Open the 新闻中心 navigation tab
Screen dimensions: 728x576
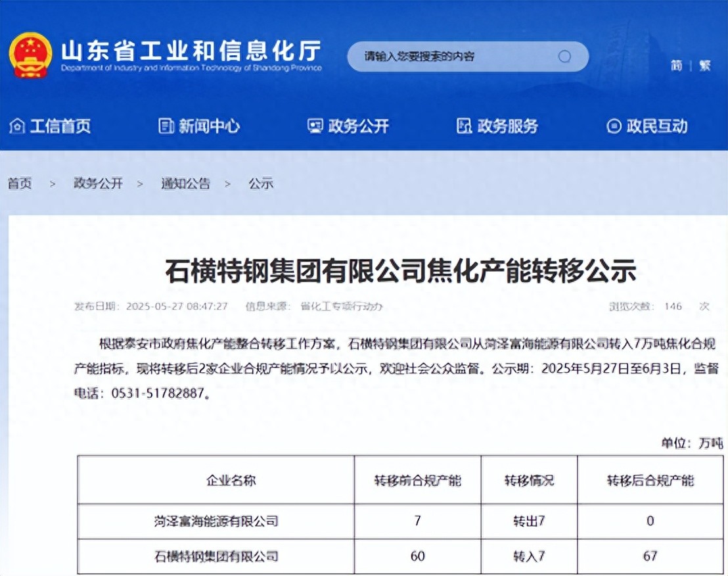click(199, 126)
